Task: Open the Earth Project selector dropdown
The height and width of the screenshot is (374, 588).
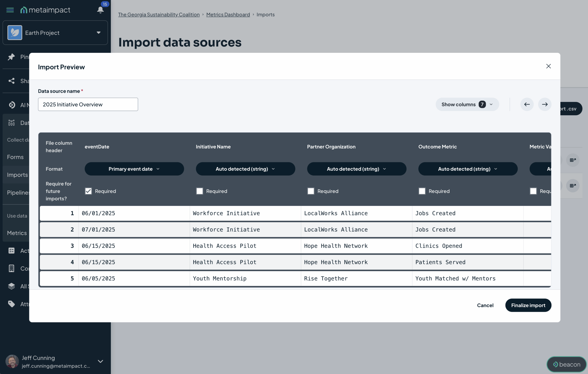Action: click(55, 33)
